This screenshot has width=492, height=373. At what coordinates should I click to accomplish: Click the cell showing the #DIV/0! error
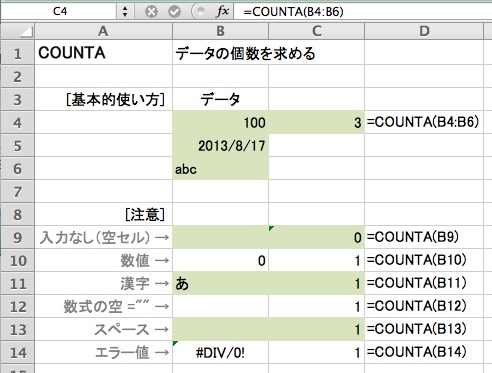point(220,352)
